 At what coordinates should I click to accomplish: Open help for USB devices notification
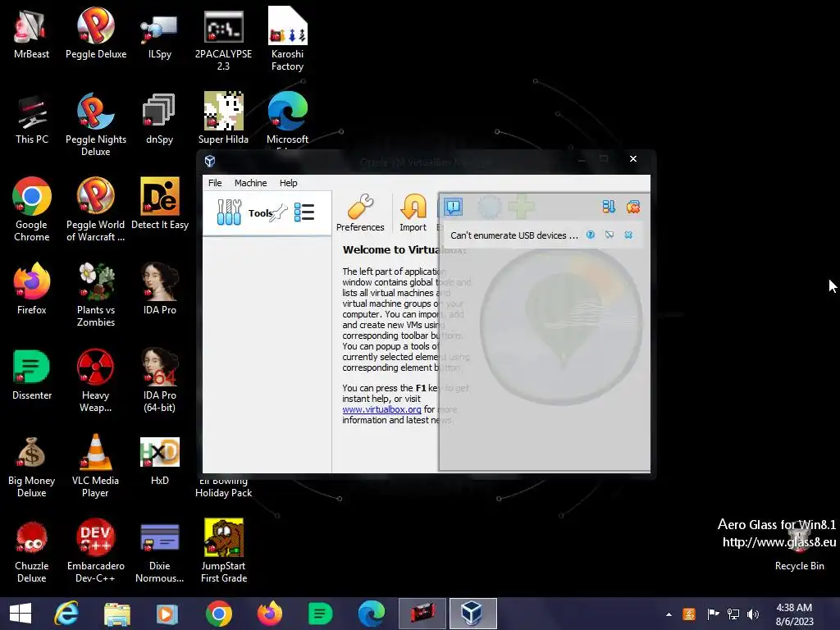(x=591, y=235)
